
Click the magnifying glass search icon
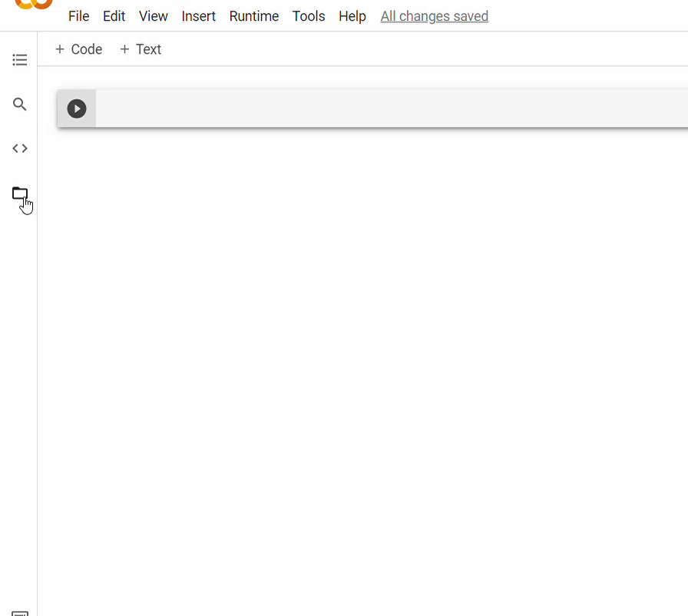tap(19, 104)
